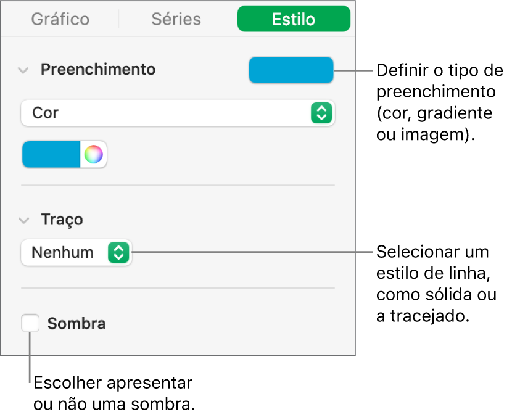Switch to the Séries tab
This screenshot has height=420, width=512.
tap(176, 20)
